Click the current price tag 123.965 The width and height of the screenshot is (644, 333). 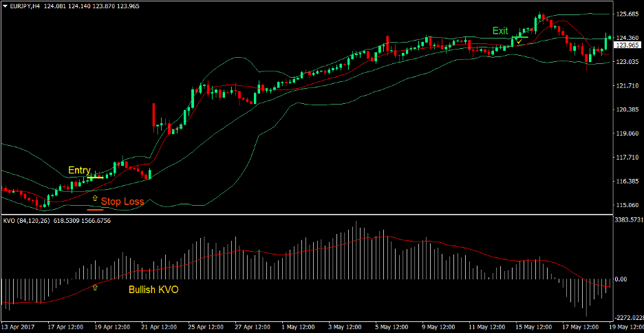pyautogui.click(x=626, y=45)
